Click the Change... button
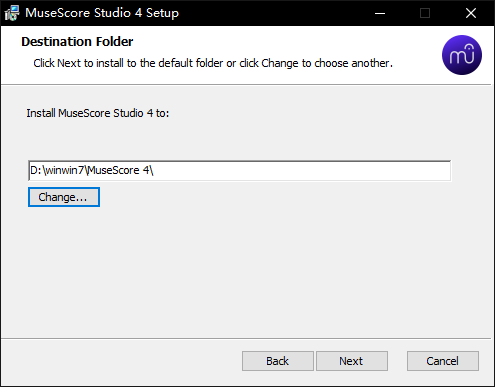The width and height of the screenshot is (495, 387). [x=64, y=197]
